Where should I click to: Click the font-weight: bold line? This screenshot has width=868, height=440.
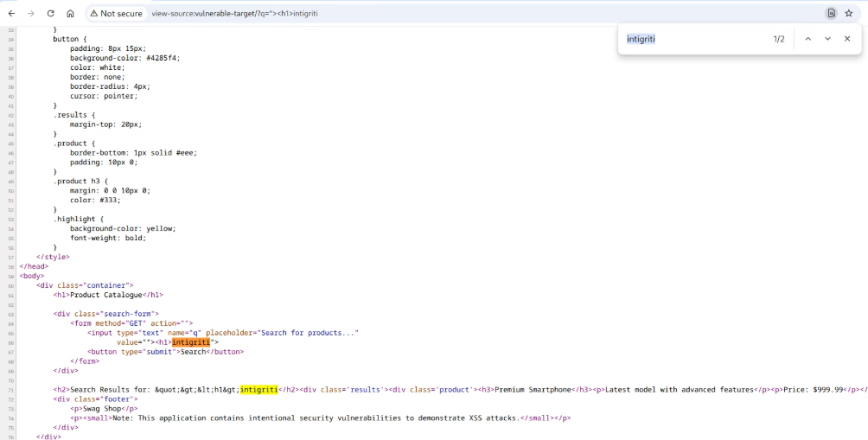pyautogui.click(x=108, y=238)
